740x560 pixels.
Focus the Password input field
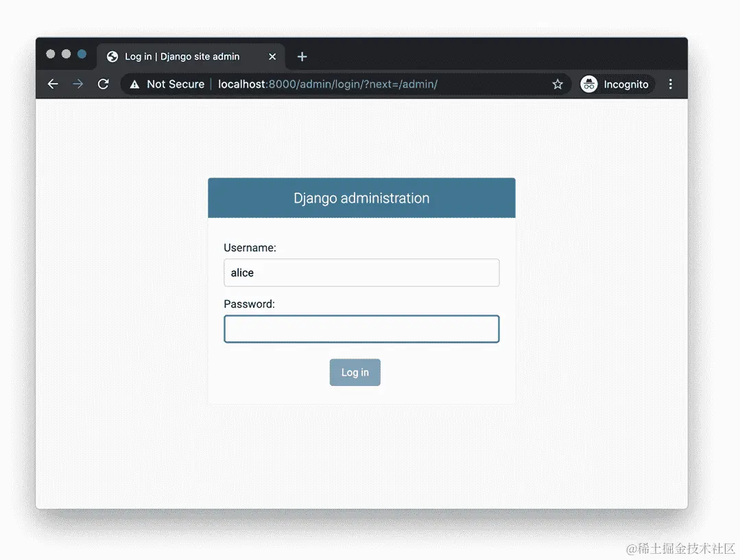pos(361,329)
